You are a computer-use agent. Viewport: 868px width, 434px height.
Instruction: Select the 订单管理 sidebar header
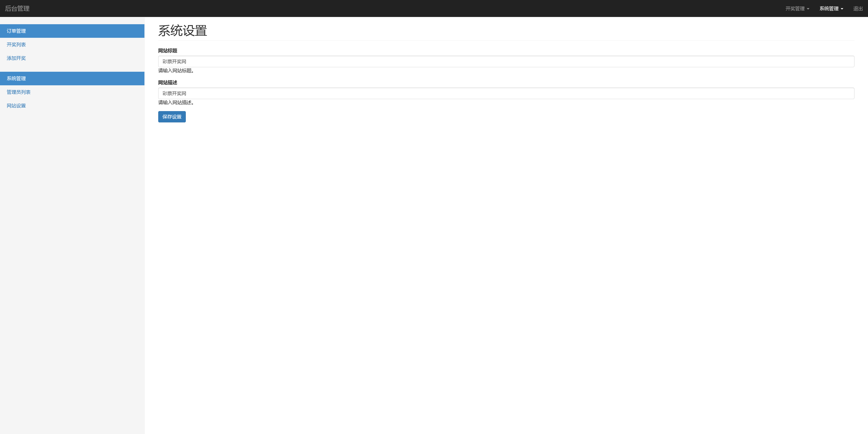72,31
